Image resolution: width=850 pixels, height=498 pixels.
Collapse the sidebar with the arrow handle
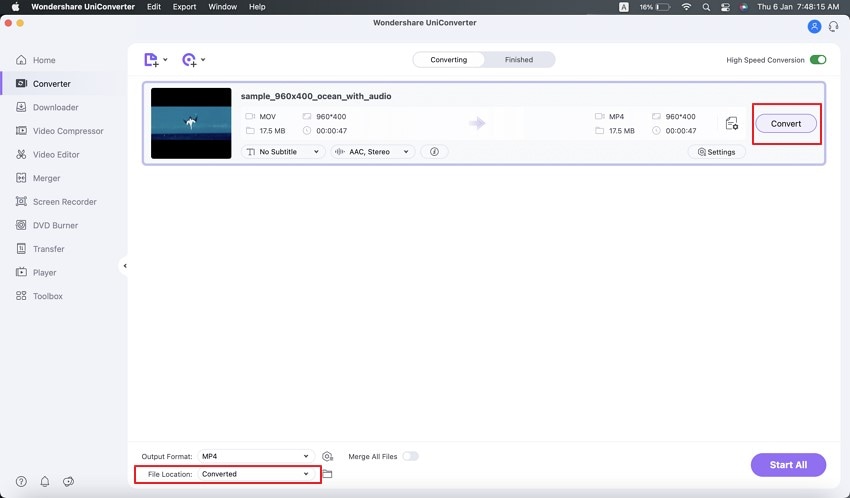point(125,266)
